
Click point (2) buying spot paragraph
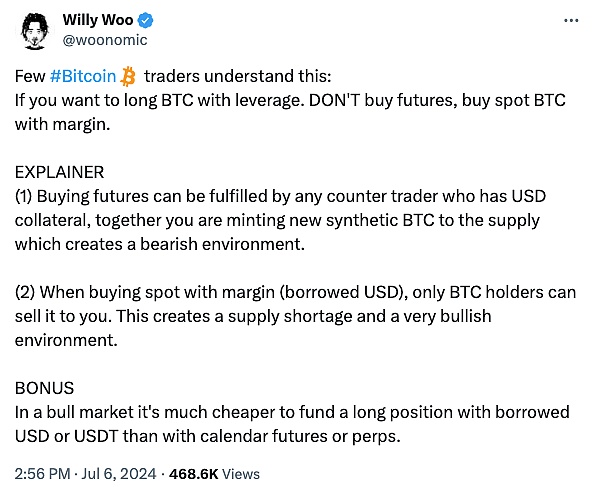point(295,316)
